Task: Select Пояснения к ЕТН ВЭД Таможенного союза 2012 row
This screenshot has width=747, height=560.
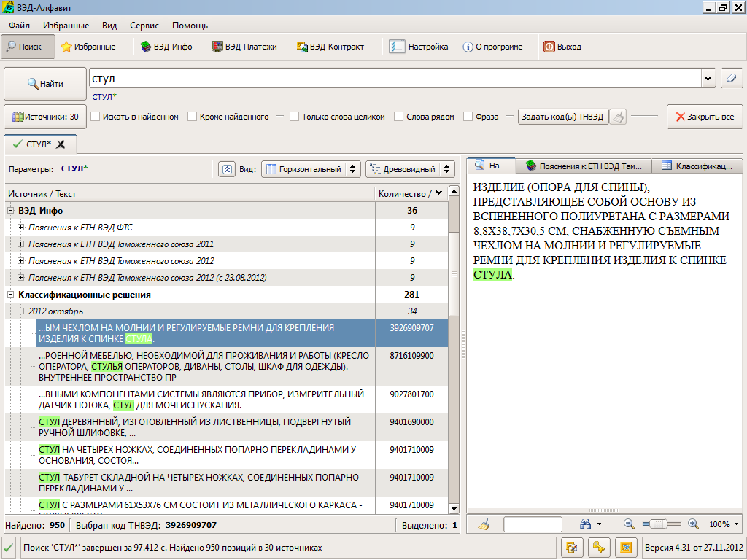Action: [x=226, y=260]
